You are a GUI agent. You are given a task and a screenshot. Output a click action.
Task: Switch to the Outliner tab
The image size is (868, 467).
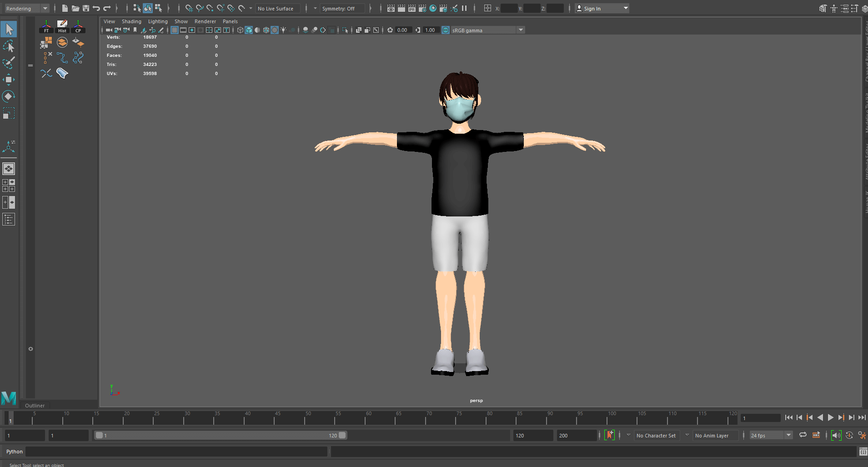(35, 406)
